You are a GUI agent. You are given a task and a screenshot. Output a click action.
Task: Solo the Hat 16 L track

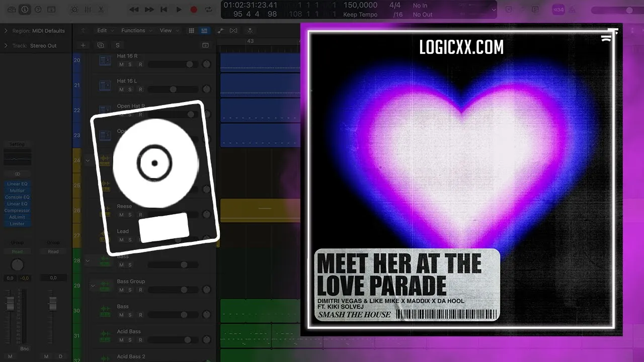(x=130, y=89)
